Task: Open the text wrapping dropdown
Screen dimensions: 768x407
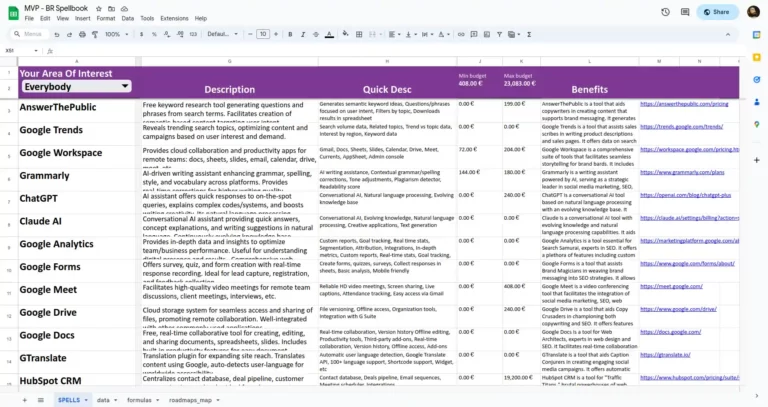Action: [427, 34]
